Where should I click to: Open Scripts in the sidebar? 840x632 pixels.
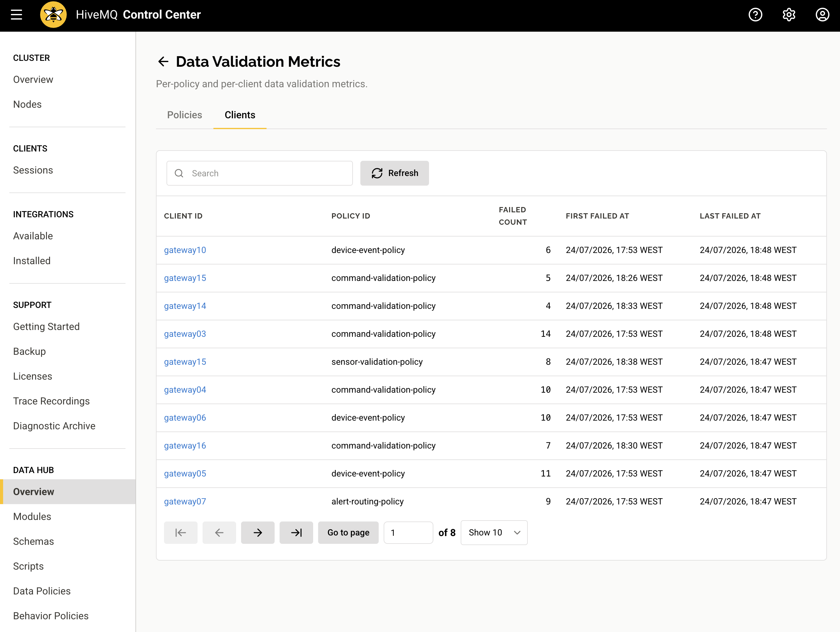29,567
